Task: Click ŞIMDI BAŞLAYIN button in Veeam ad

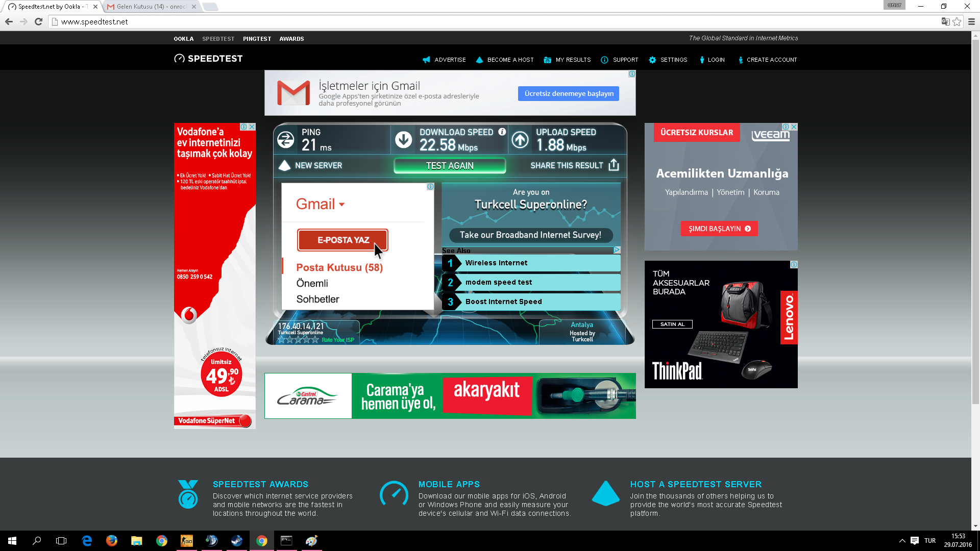Action: pos(719,229)
